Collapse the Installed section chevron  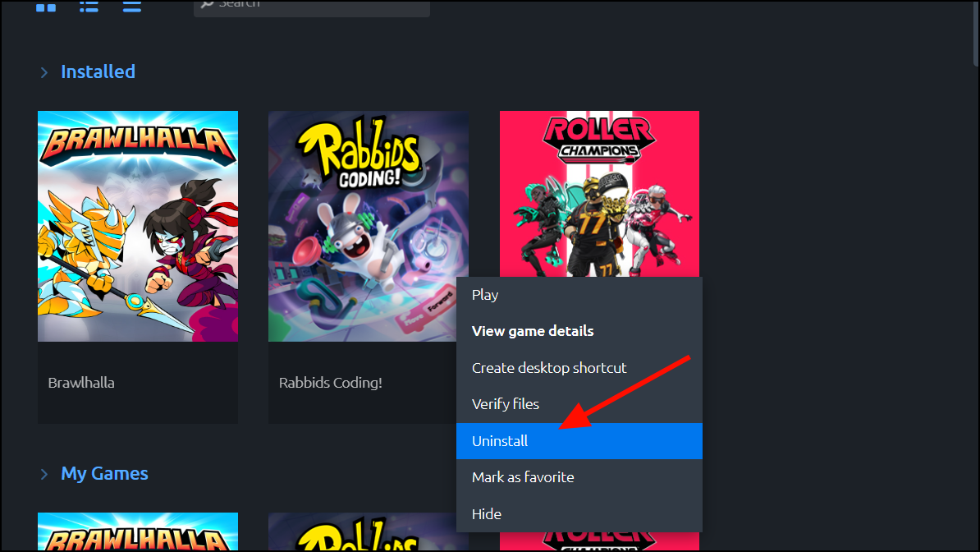point(44,72)
